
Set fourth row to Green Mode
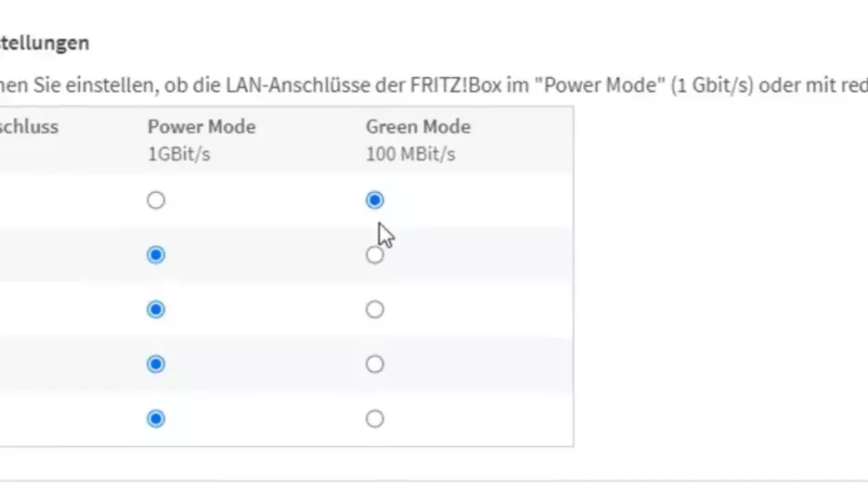374,365
